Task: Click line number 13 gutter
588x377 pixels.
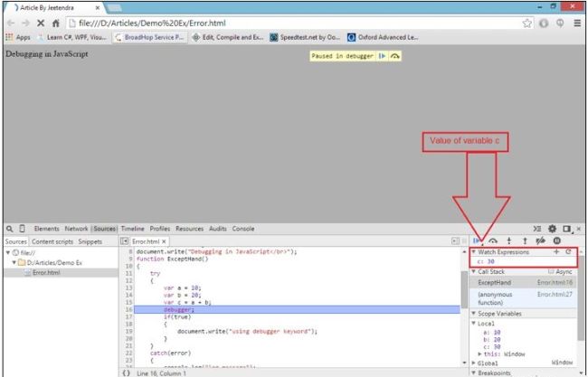Action: pyautogui.click(x=129, y=287)
